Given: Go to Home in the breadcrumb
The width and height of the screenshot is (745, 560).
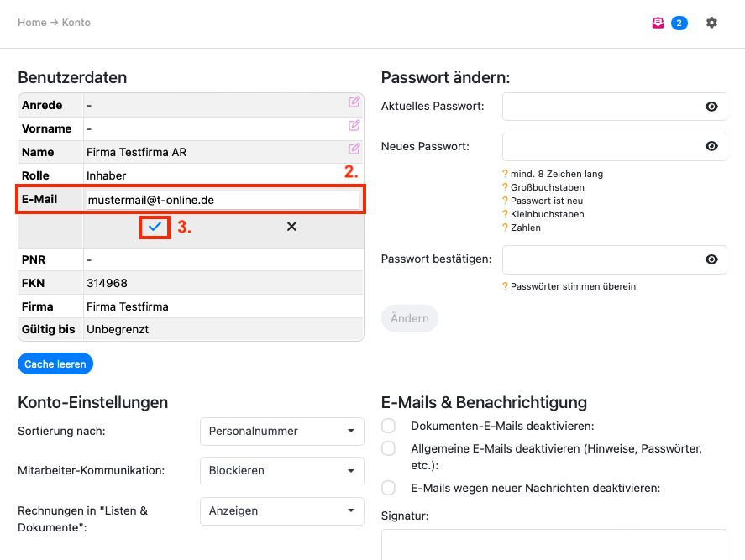Looking at the screenshot, I should (32, 23).
